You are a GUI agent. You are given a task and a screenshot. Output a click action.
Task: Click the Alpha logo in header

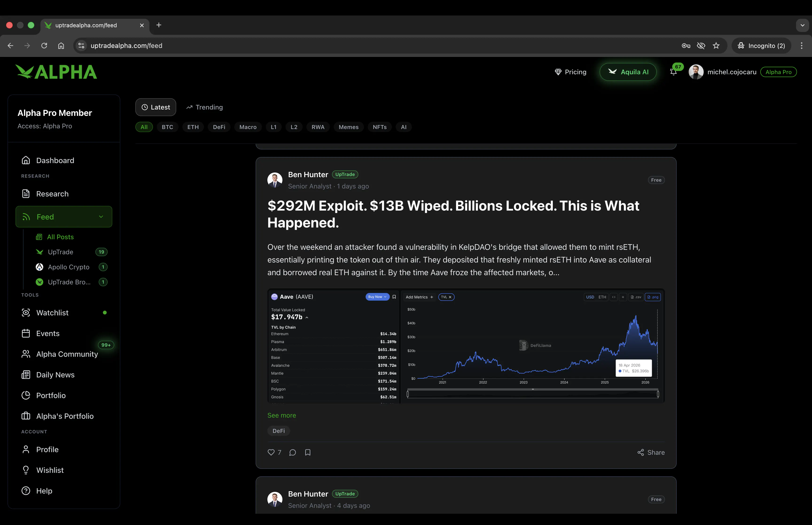pyautogui.click(x=56, y=72)
